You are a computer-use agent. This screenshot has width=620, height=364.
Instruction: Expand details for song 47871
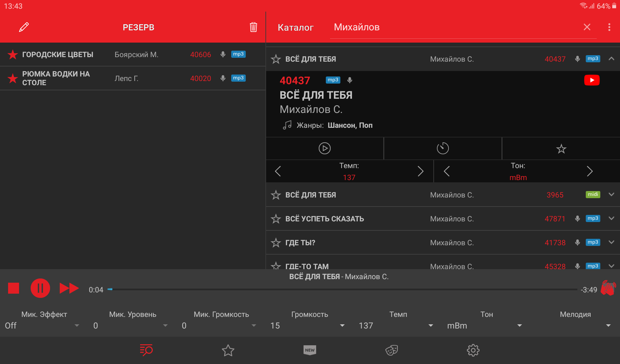pos(611,218)
